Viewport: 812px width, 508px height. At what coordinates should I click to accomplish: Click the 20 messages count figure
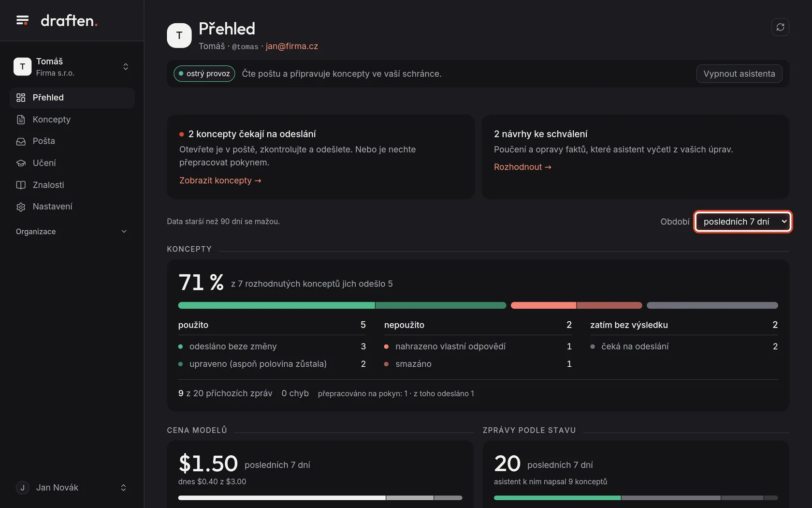coord(507,463)
